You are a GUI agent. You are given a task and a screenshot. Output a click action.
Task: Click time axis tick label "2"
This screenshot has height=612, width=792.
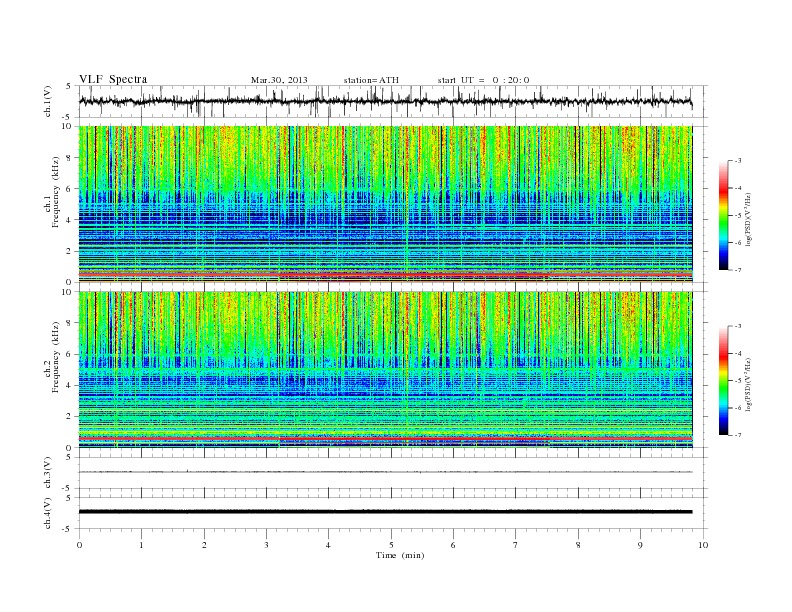[x=204, y=545]
